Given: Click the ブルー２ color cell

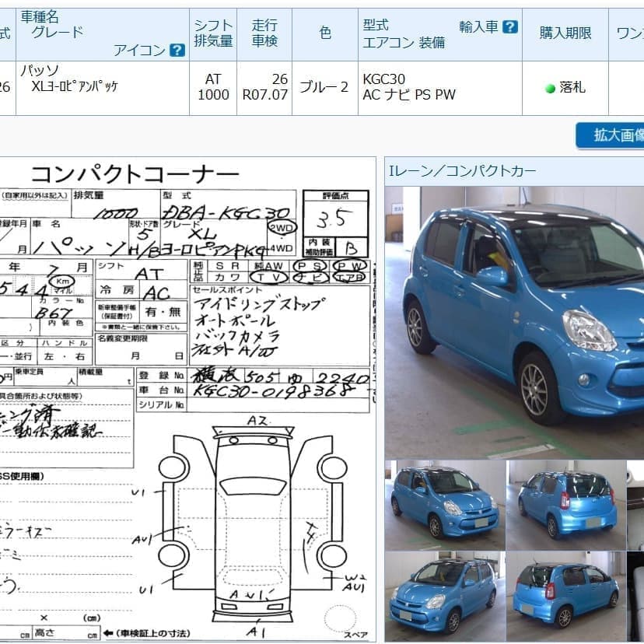Looking at the screenshot, I should (x=324, y=87).
